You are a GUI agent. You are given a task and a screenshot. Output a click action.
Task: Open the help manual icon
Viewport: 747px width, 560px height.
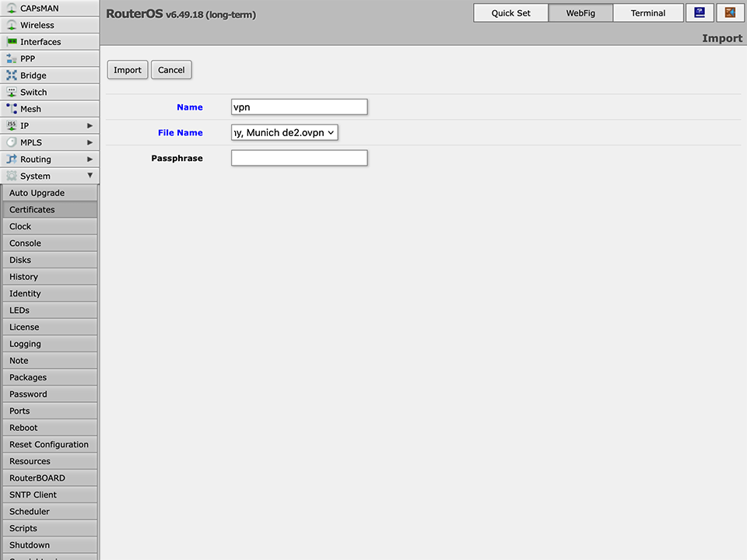pos(700,12)
